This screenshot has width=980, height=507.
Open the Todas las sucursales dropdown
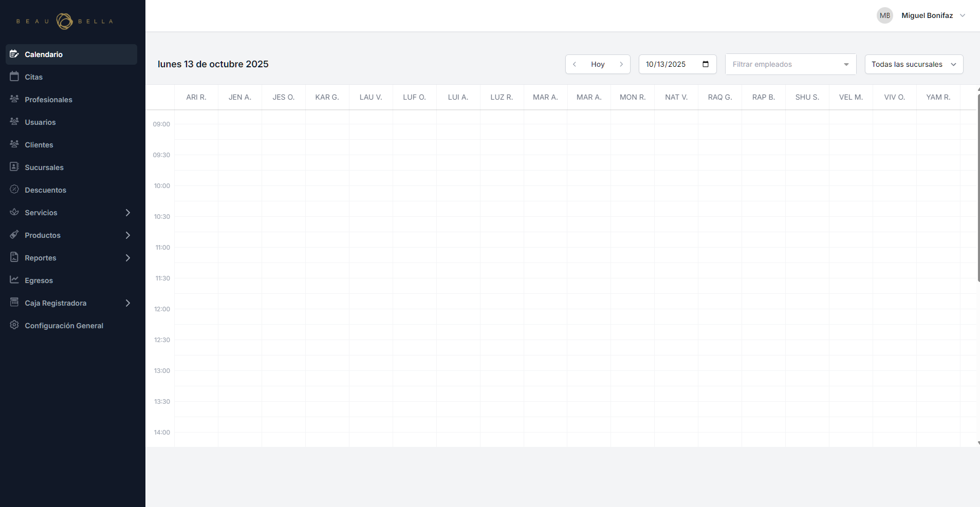(914, 64)
